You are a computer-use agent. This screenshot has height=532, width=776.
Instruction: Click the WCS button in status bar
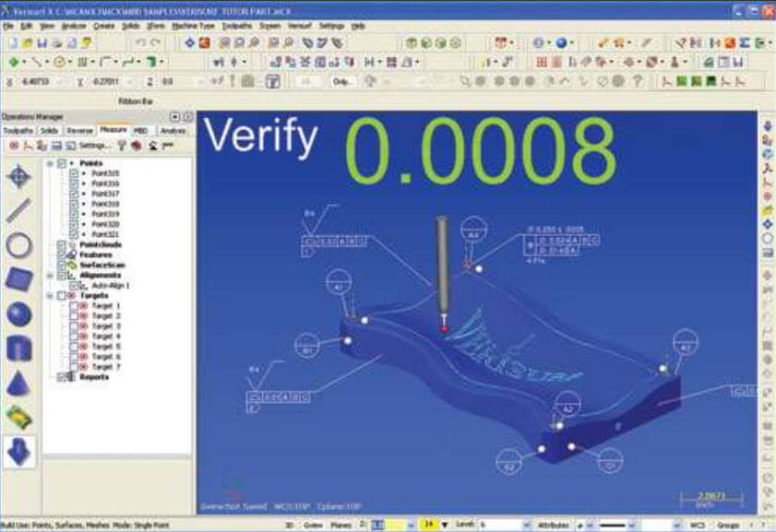697,525
